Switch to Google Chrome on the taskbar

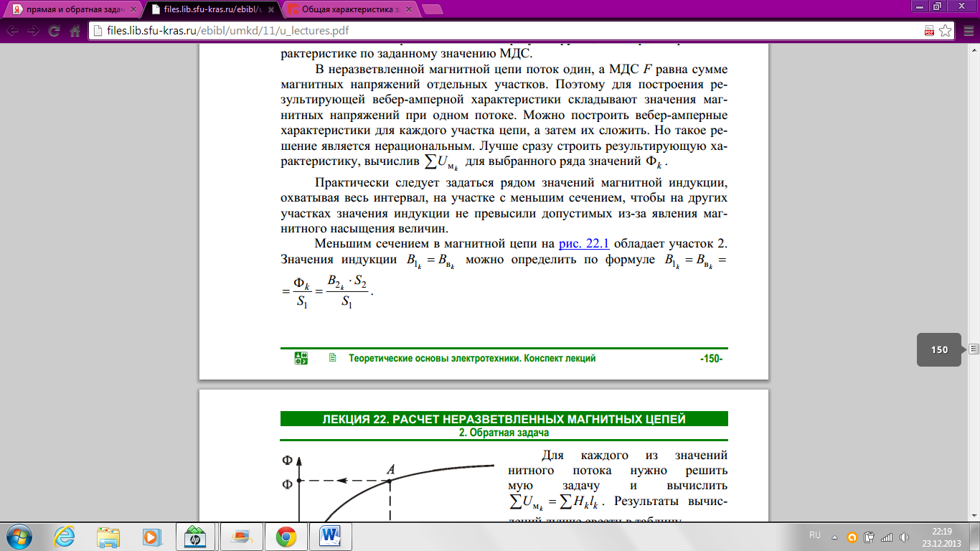286,536
